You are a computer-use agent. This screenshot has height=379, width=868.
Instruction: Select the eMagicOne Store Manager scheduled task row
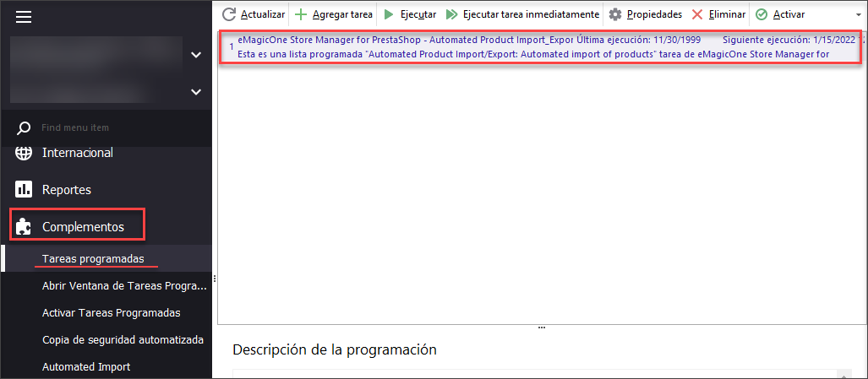click(x=542, y=47)
